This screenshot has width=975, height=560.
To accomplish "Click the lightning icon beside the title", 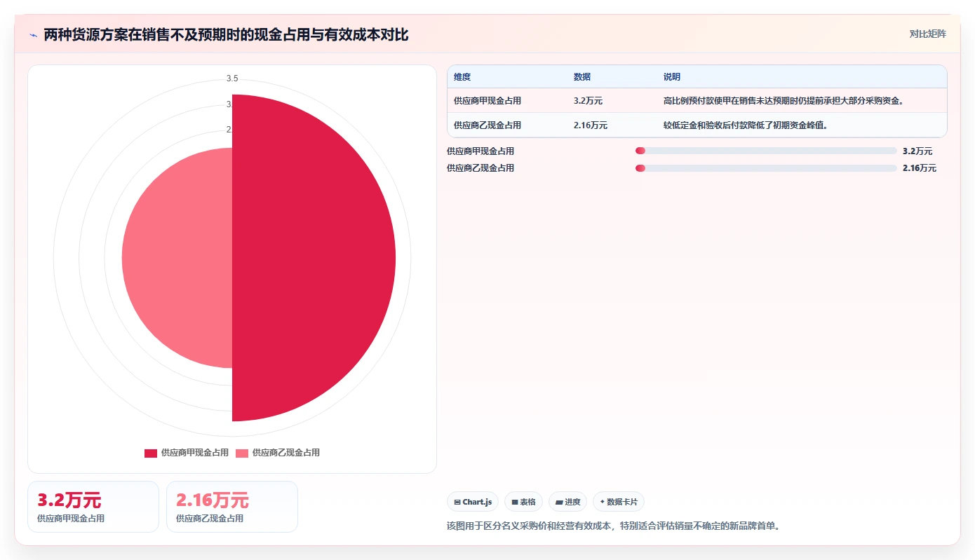I will point(33,35).
